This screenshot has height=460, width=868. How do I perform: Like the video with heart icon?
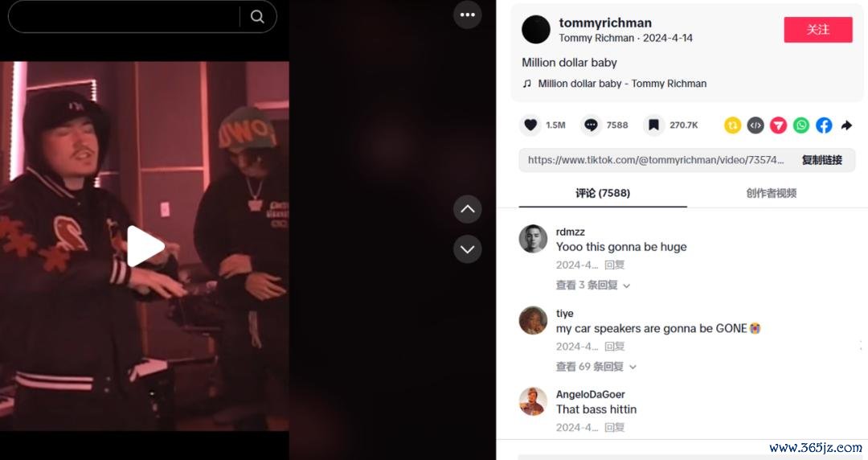530,125
